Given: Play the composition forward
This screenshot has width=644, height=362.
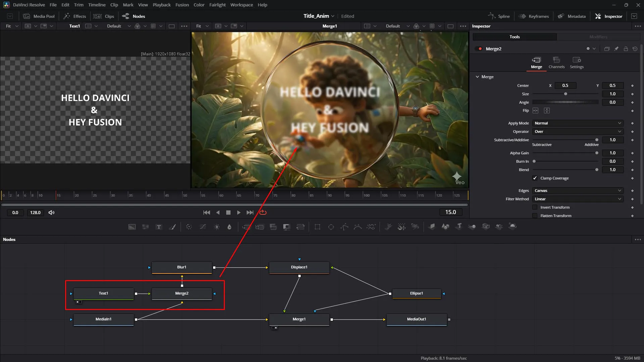Looking at the screenshot, I should [x=239, y=212].
